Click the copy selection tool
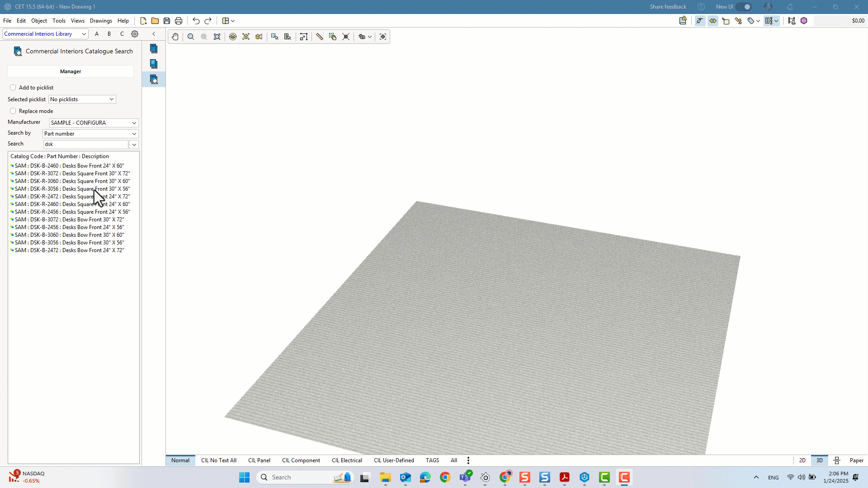 pos(333,37)
